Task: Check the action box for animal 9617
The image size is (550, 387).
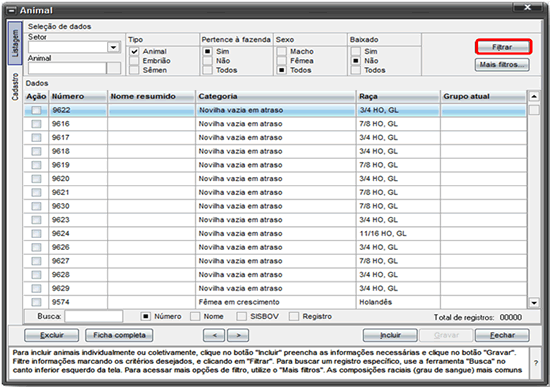Action: [x=36, y=138]
